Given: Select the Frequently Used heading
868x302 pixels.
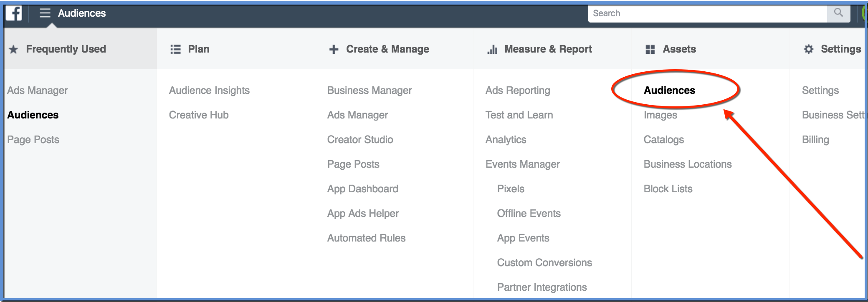Looking at the screenshot, I should click(66, 49).
